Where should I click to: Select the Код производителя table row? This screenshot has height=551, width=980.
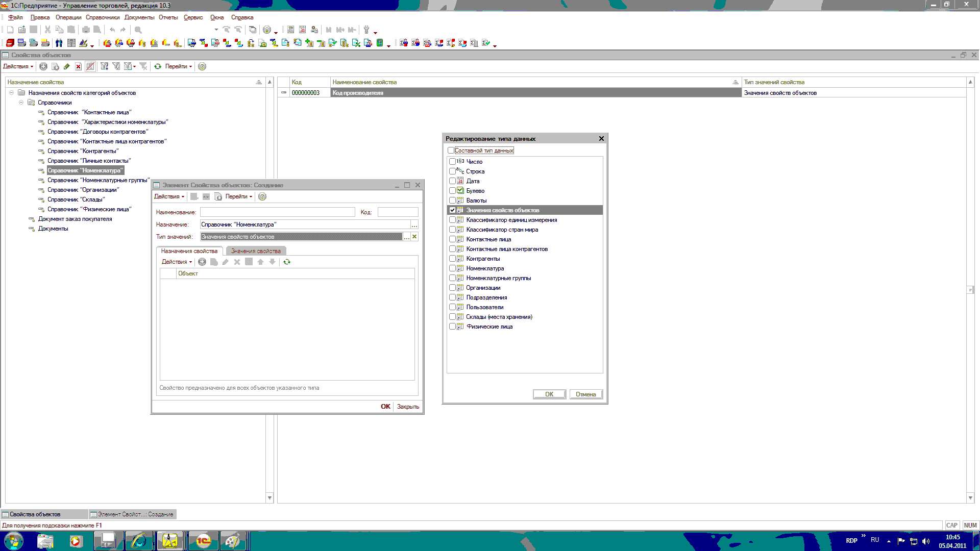[622, 93]
